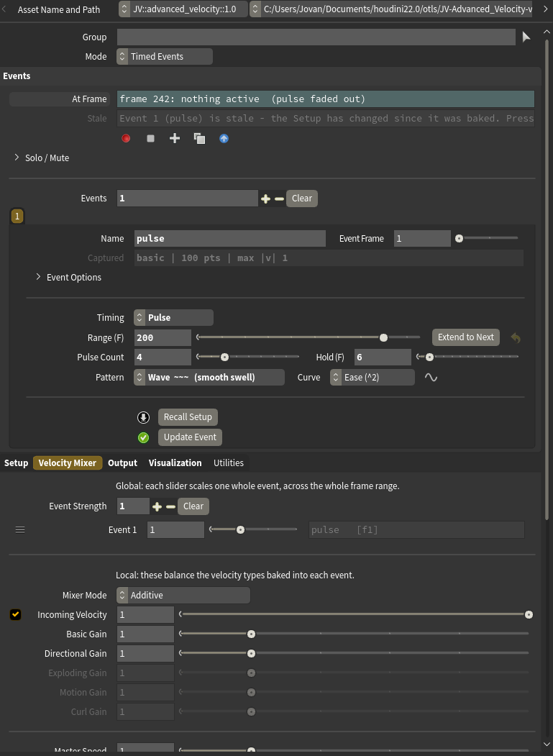Click Clear button beside Event Strength
Image resolution: width=553 pixels, height=756 pixels.
193,506
